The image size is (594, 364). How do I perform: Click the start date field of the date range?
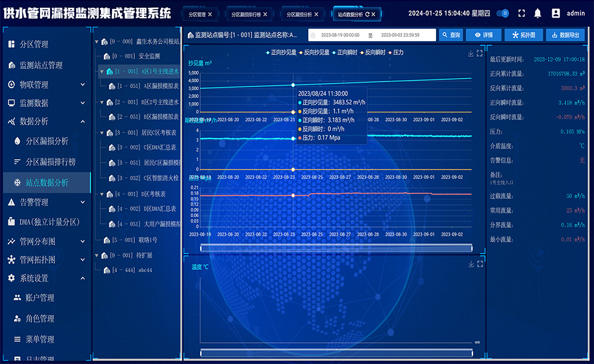(339, 36)
